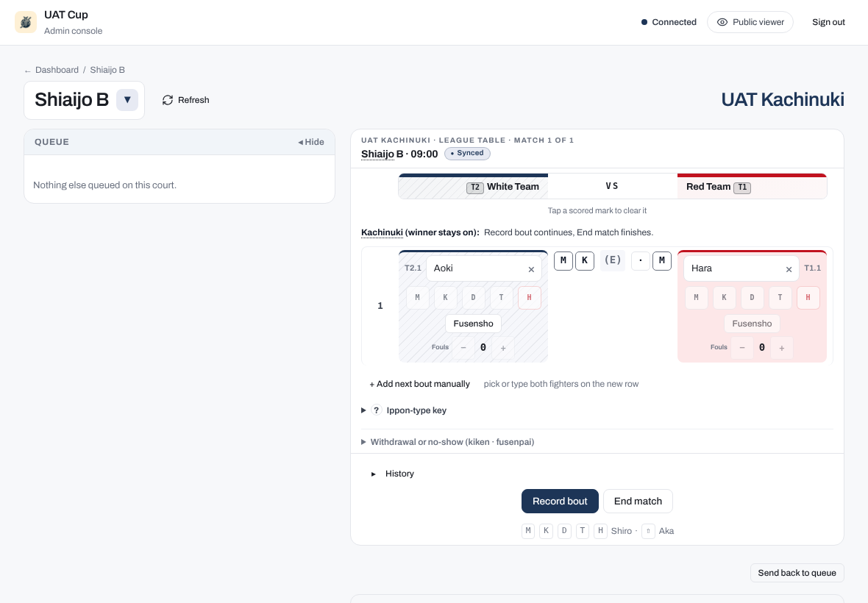Score Hansoku (H) for Aoki
Image resolution: width=868 pixels, height=603 pixels.
pyautogui.click(x=529, y=298)
